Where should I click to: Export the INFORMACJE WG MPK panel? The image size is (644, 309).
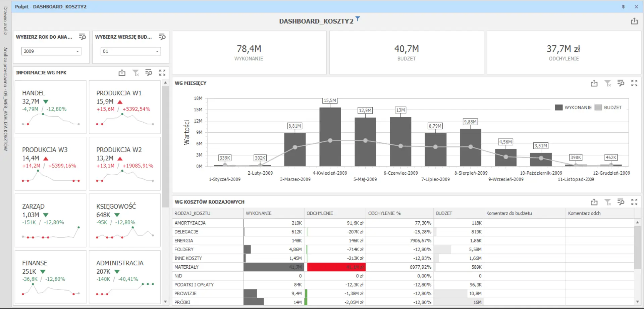[x=122, y=73]
